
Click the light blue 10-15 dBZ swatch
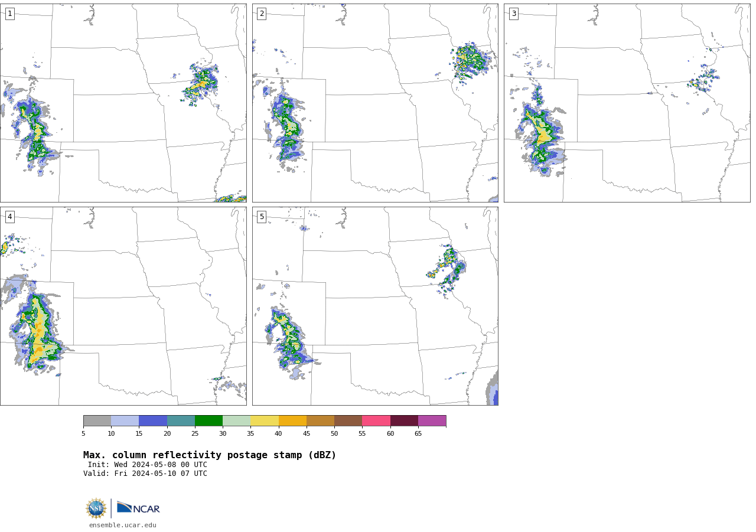125,420
